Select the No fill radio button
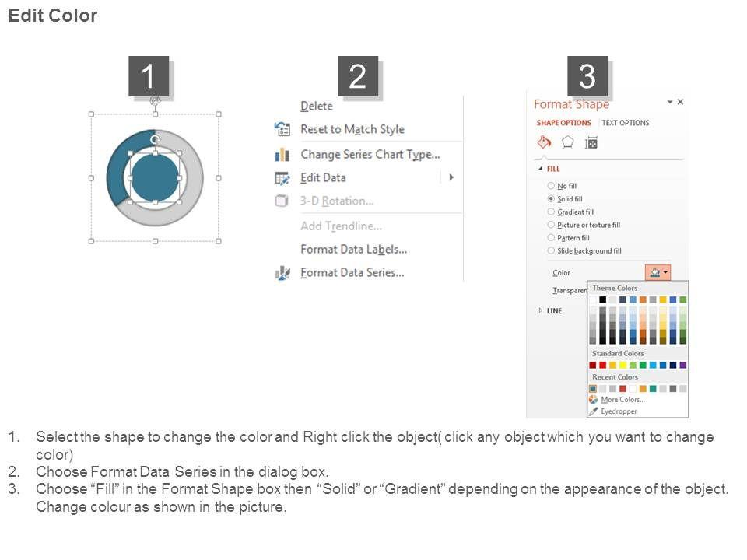The height and width of the screenshot is (560, 747). pyautogui.click(x=551, y=186)
